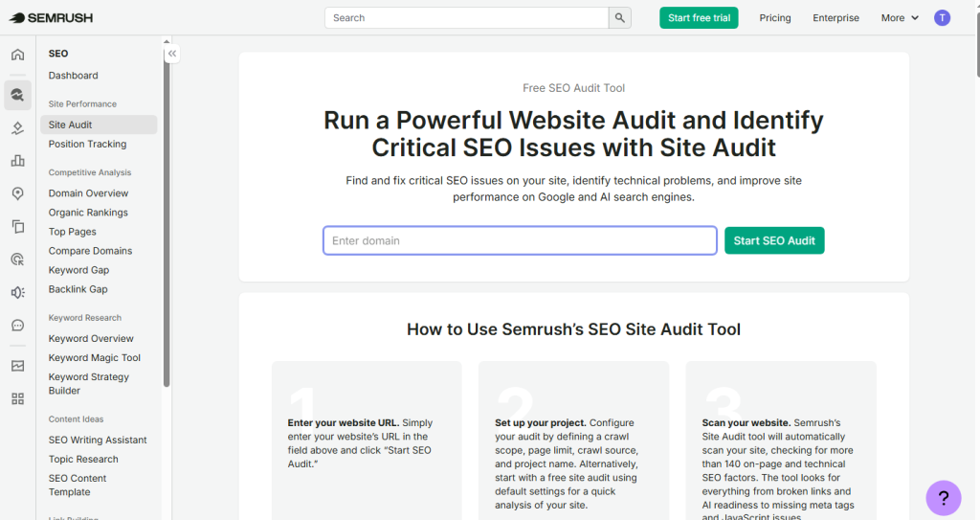Open the Enterprise page

click(x=835, y=18)
